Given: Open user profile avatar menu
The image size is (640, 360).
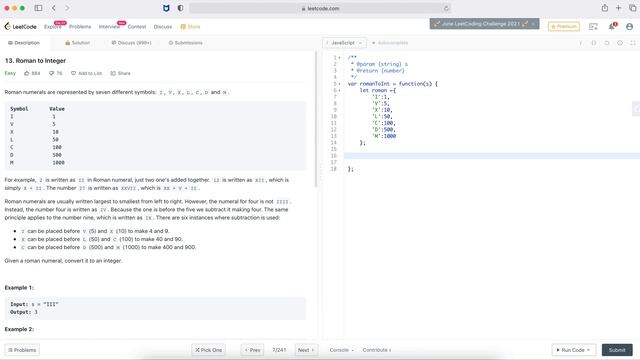Looking at the screenshot, I should [x=629, y=27].
